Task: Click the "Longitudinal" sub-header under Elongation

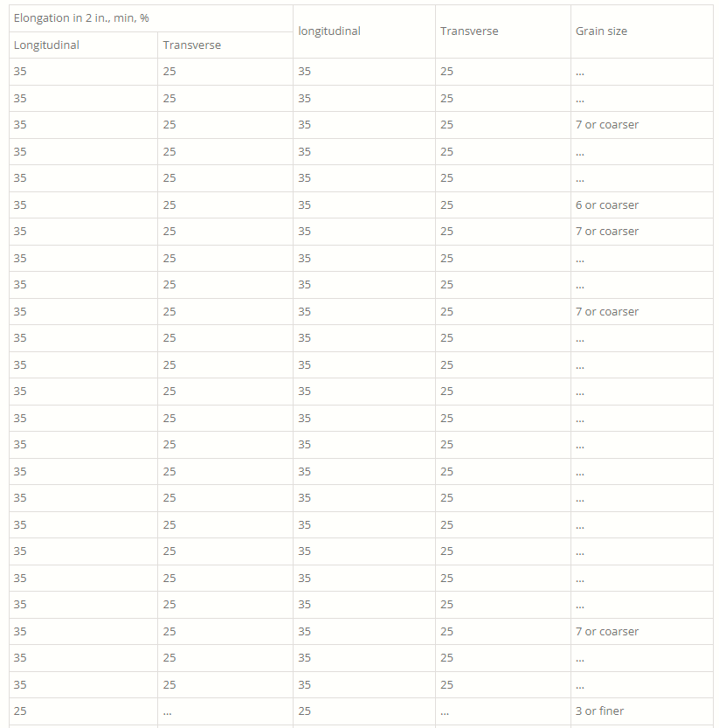Action: 46,45
